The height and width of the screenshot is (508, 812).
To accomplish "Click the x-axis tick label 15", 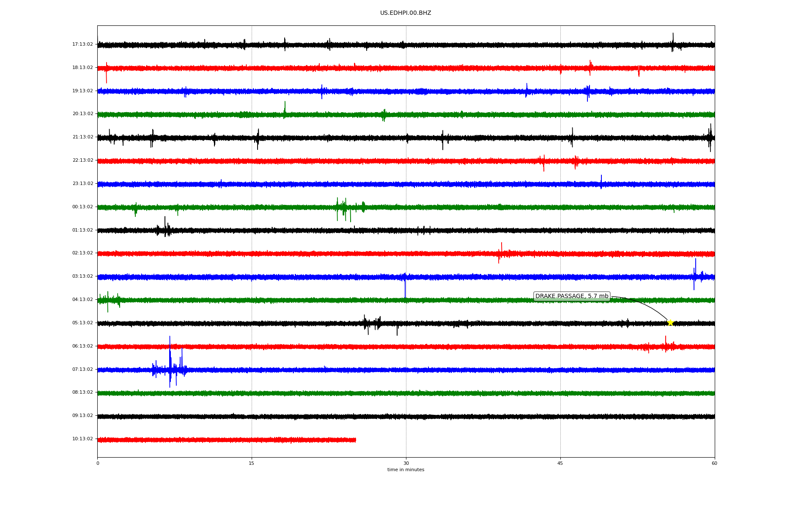I will pos(252,464).
